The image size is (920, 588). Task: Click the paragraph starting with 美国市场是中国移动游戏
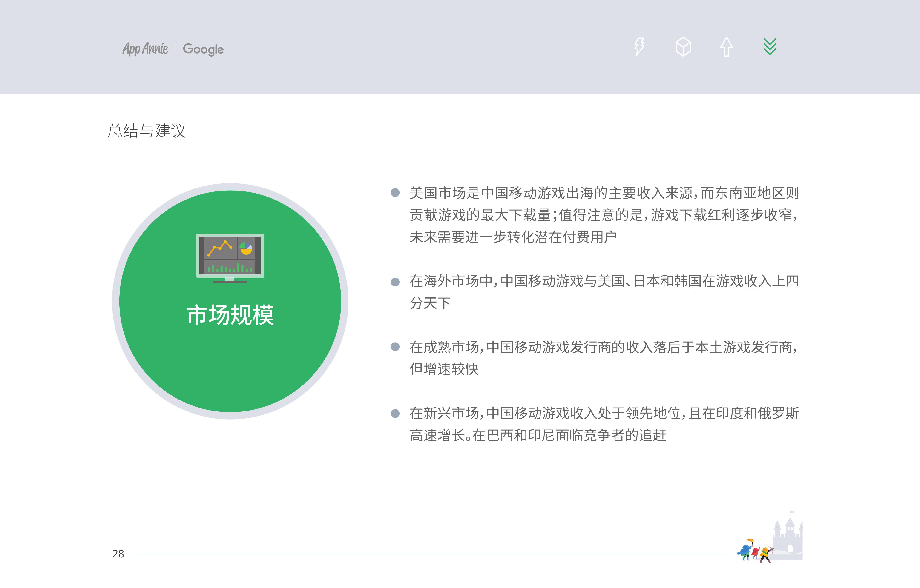pos(604,215)
